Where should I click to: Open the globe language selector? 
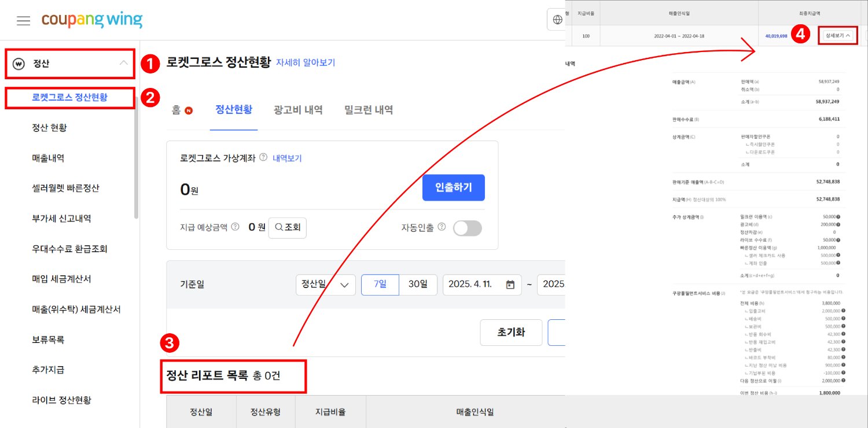557,20
